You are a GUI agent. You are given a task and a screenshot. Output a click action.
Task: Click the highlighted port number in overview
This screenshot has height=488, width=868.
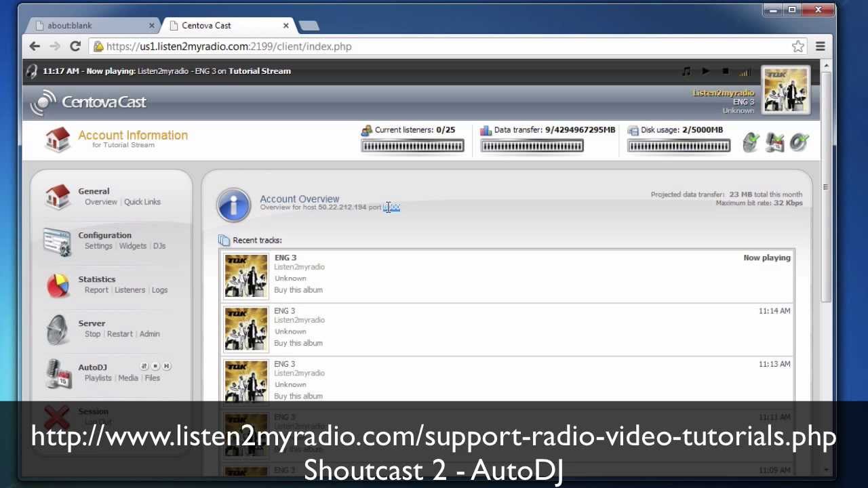coord(392,207)
